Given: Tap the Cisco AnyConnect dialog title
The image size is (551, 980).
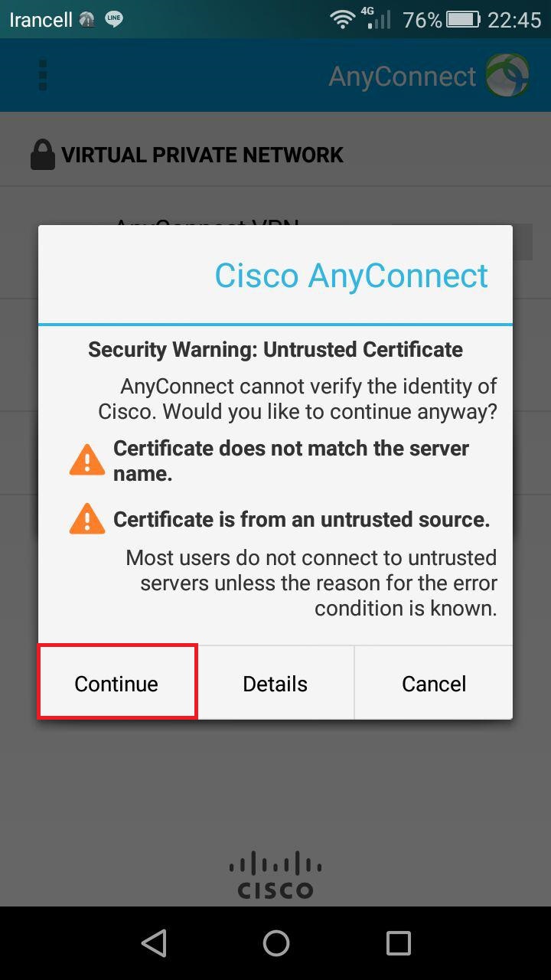Looking at the screenshot, I should point(351,276).
